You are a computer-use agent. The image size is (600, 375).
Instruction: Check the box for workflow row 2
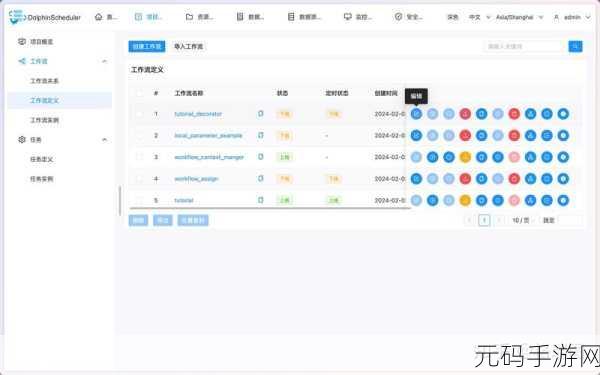click(x=139, y=135)
